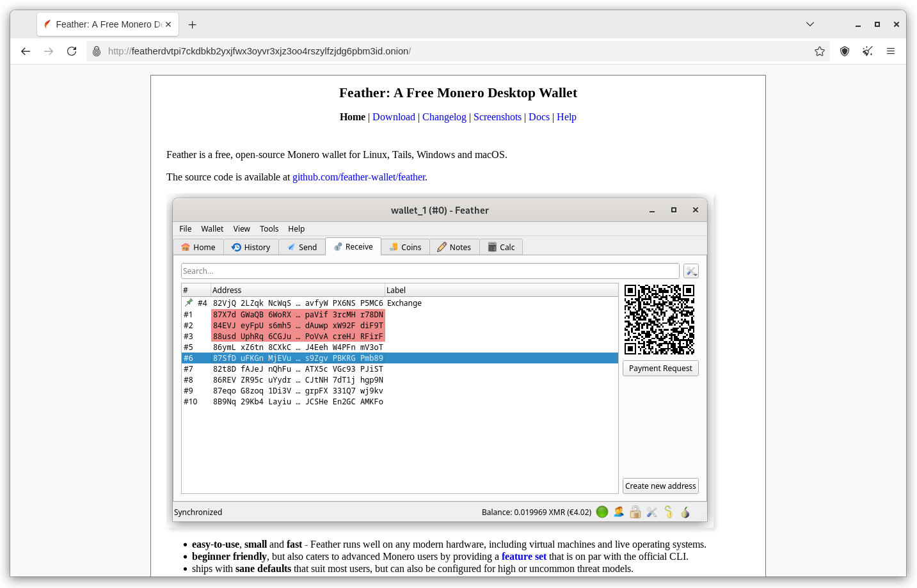Reload the current page

(x=72, y=51)
